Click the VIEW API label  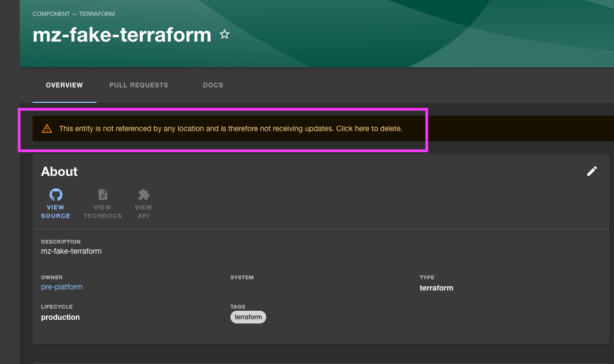[143, 212]
